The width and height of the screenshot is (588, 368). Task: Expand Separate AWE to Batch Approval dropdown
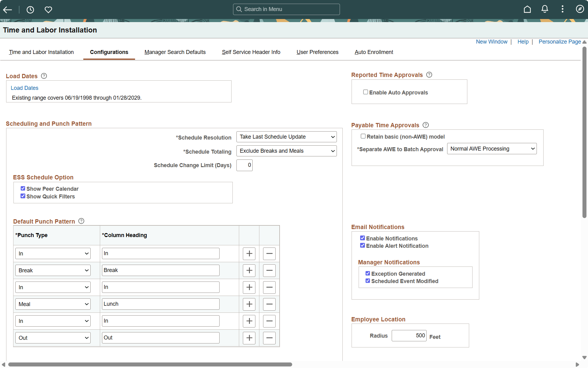[492, 149]
